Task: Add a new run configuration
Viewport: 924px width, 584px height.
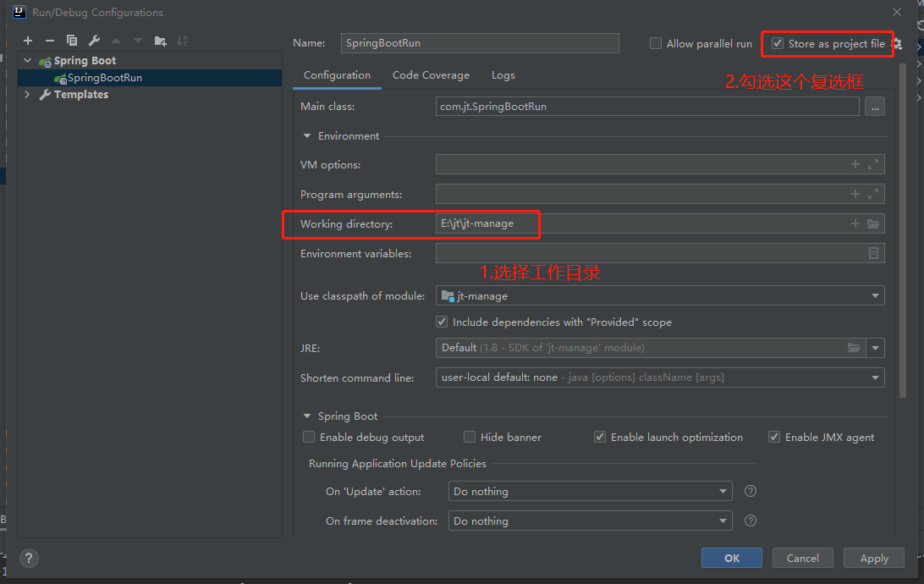Action: pos(28,41)
